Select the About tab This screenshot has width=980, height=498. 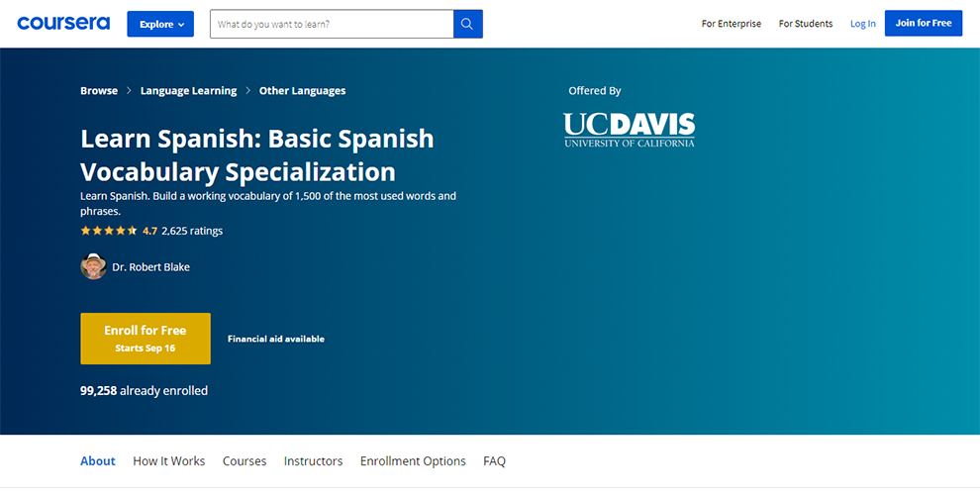(97, 461)
